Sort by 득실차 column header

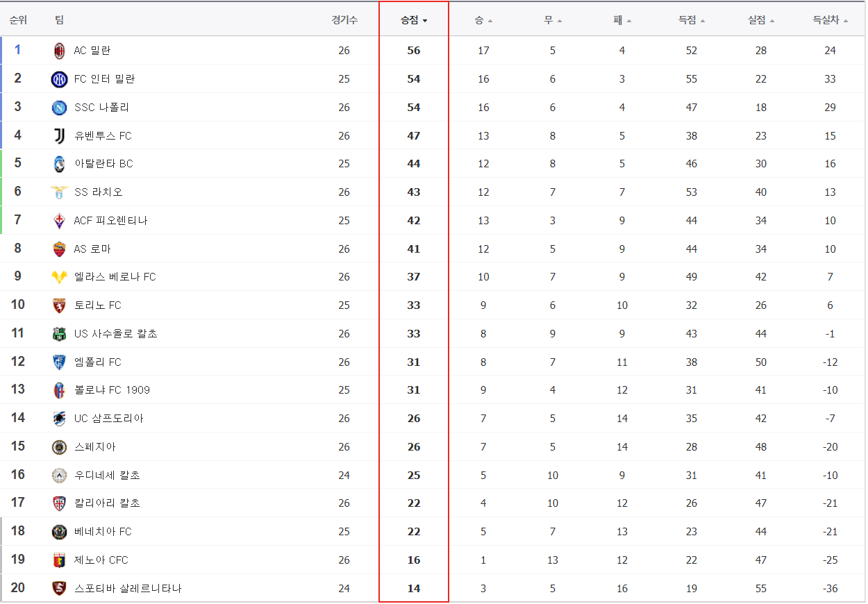pyautogui.click(x=830, y=20)
